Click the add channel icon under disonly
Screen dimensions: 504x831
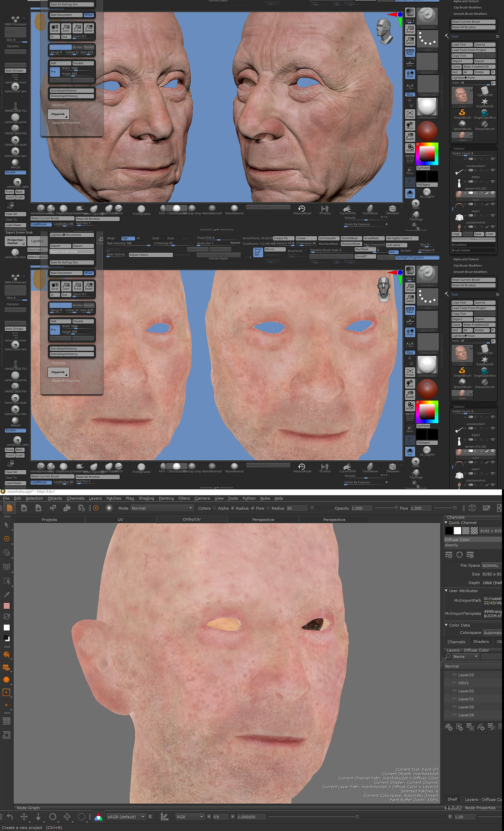[x=449, y=555]
